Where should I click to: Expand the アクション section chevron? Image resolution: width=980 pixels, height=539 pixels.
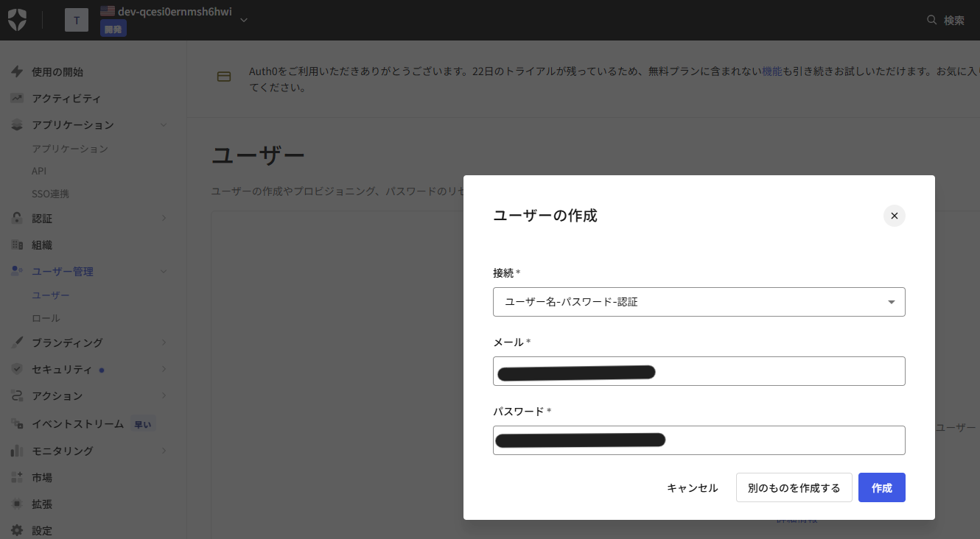(164, 395)
